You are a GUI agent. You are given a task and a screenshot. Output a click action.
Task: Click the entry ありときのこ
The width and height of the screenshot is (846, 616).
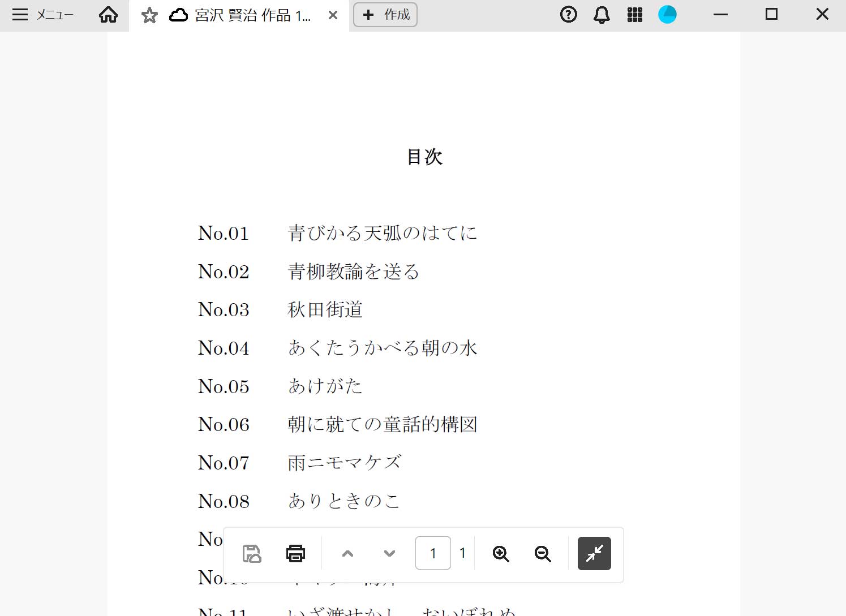coord(344,501)
